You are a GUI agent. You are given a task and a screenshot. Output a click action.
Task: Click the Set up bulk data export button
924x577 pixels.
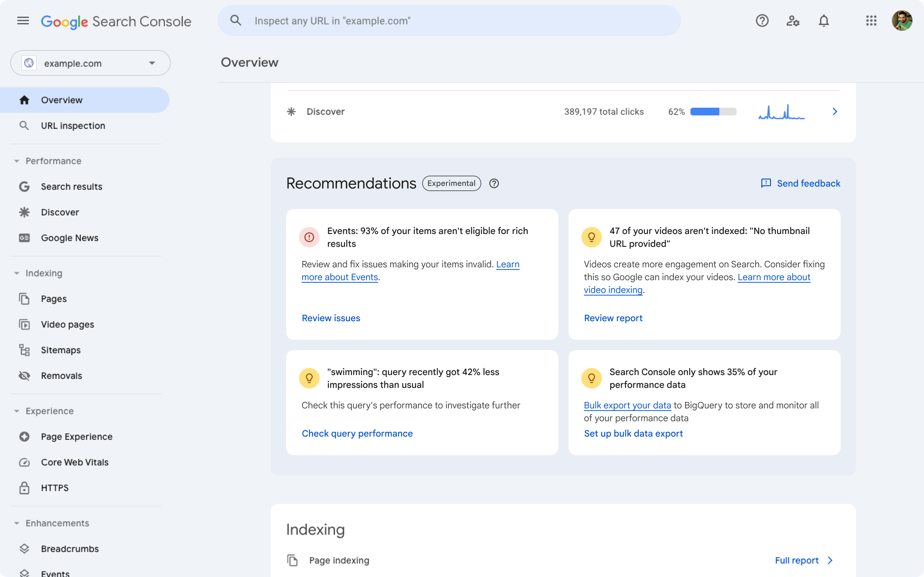[633, 433]
